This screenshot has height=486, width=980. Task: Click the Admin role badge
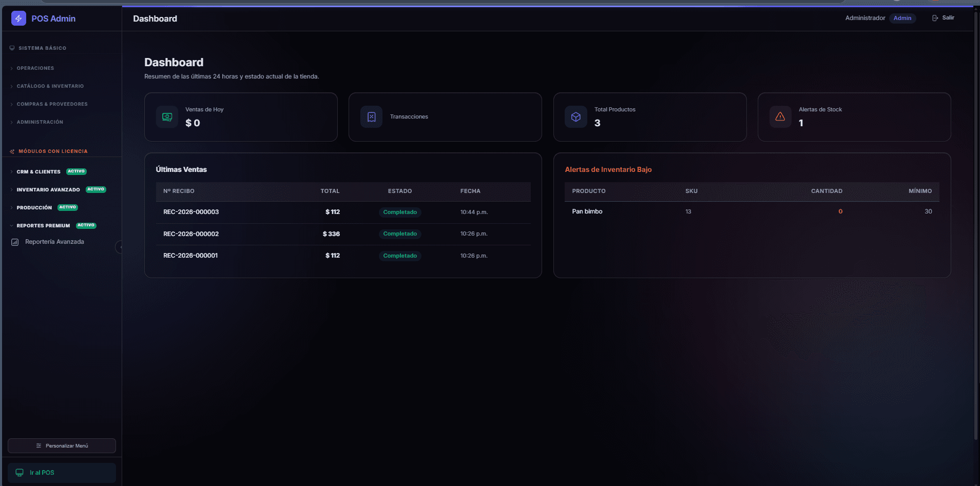click(902, 18)
